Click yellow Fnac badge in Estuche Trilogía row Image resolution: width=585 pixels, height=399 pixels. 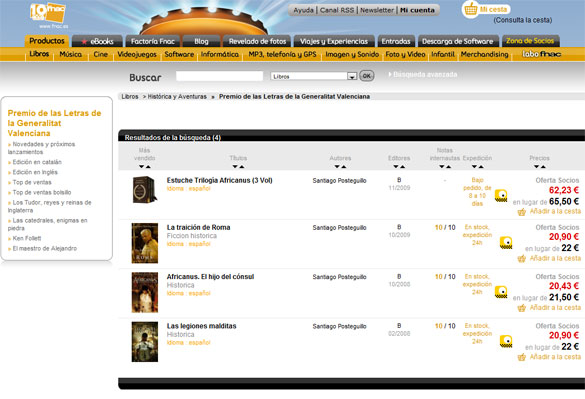pyautogui.click(x=501, y=196)
